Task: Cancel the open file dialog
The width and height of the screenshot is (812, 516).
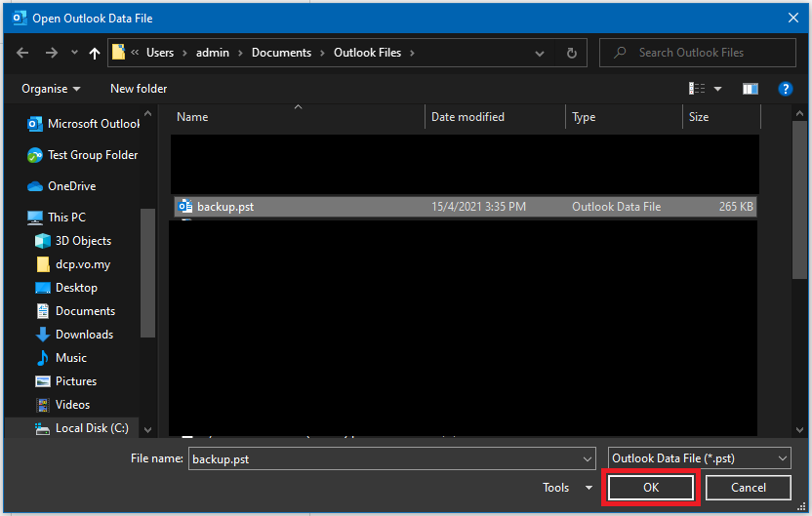Action: coord(749,488)
